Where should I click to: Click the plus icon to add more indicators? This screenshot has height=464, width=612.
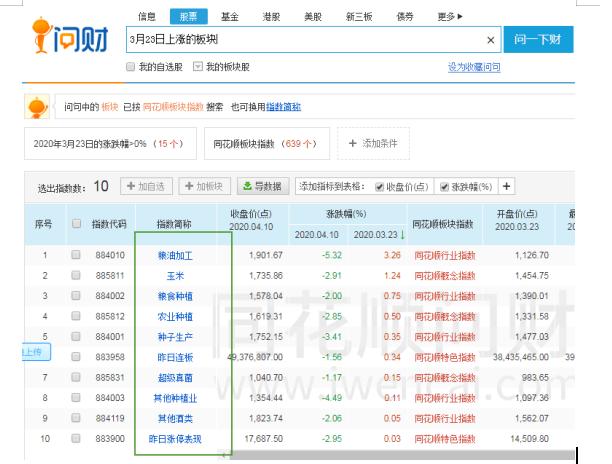[x=506, y=187]
